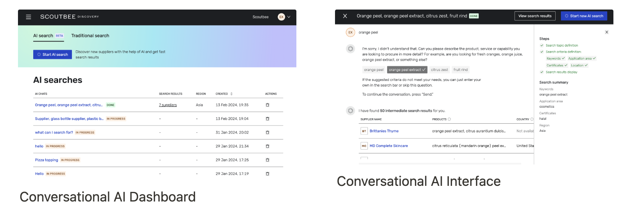Click AI assistant icon beside the results message
The height and width of the screenshot is (216, 644).
pyautogui.click(x=350, y=111)
